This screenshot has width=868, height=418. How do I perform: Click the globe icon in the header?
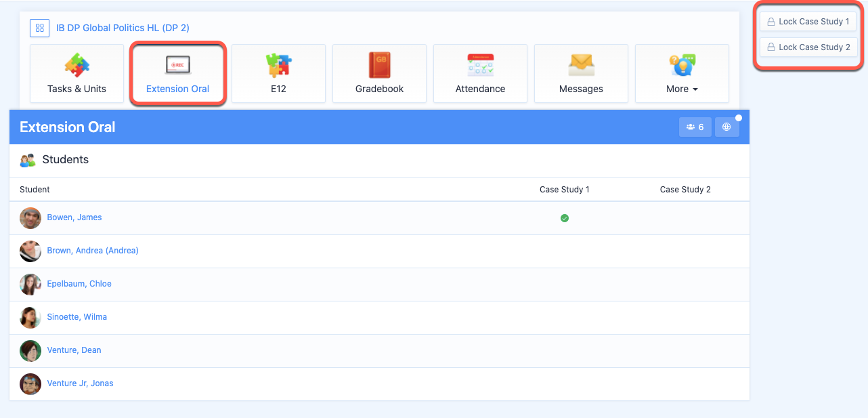[x=726, y=127]
